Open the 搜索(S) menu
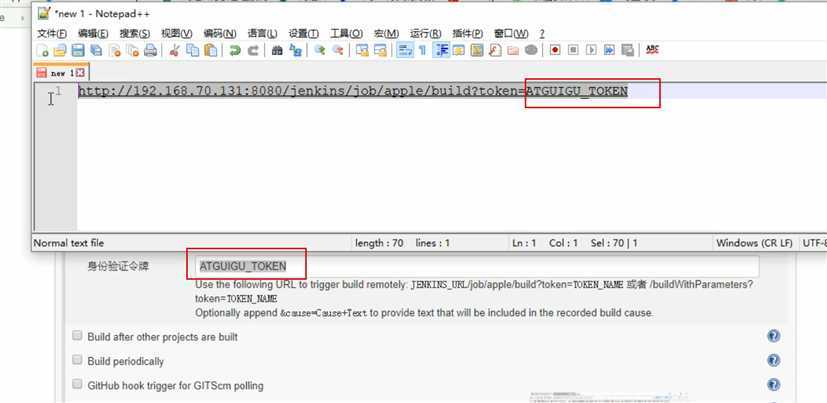 [134, 34]
